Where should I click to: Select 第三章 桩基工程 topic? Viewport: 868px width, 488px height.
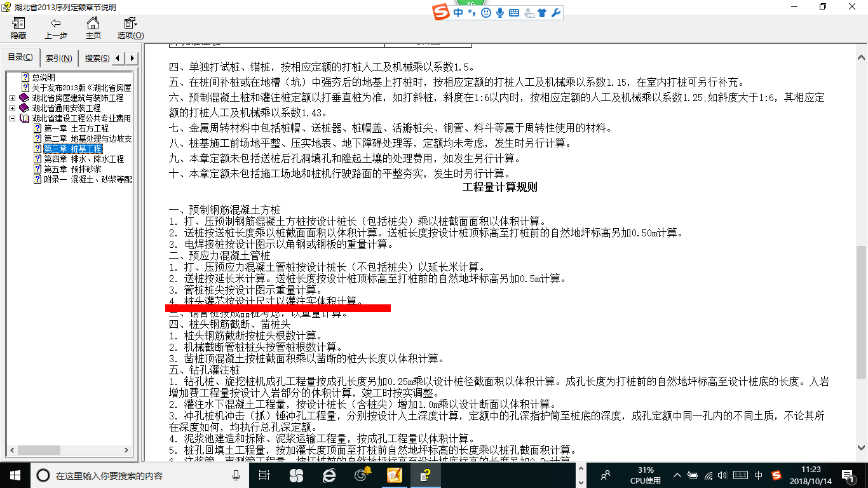click(73, 149)
